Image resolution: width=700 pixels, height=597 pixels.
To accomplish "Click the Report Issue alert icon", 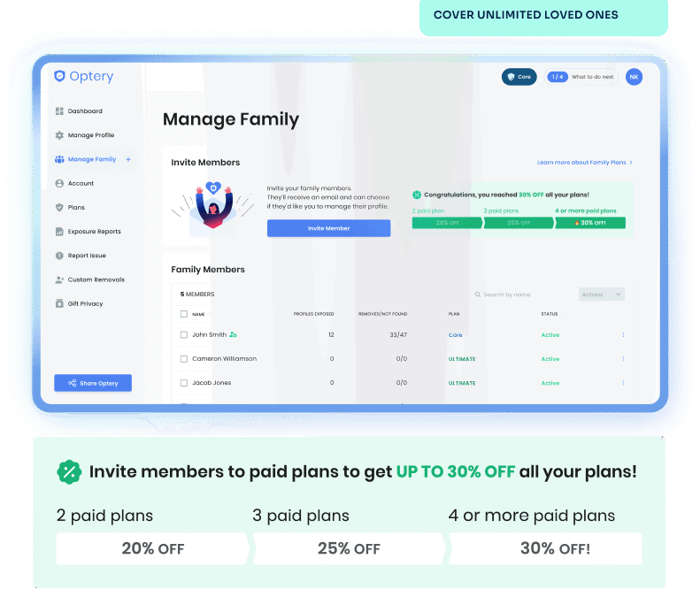I will point(59,256).
